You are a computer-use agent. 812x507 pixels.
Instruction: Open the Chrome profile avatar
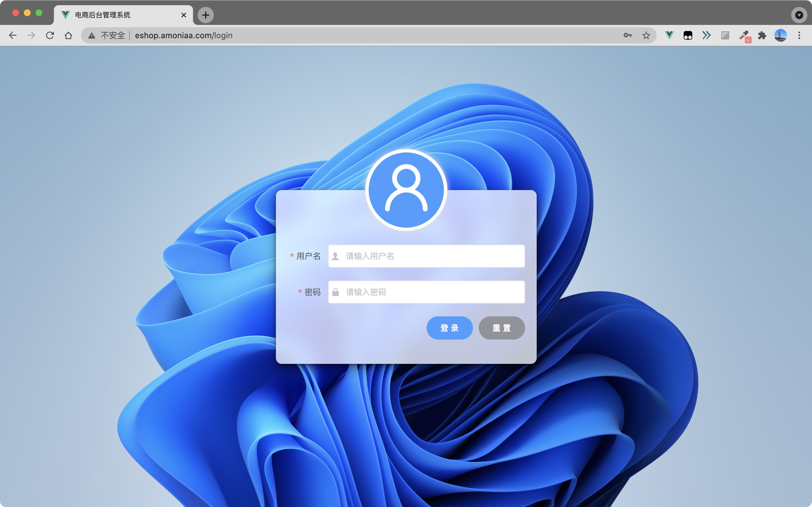[x=780, y=35]
